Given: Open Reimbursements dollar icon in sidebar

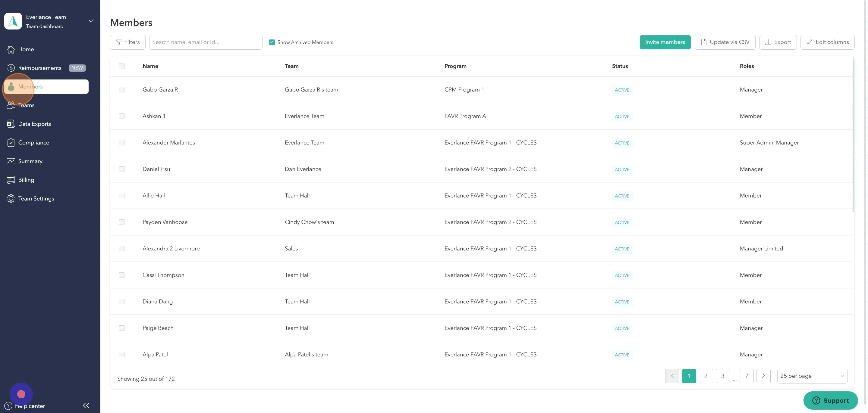Looking at the screenshot, I should click(11, 68).
